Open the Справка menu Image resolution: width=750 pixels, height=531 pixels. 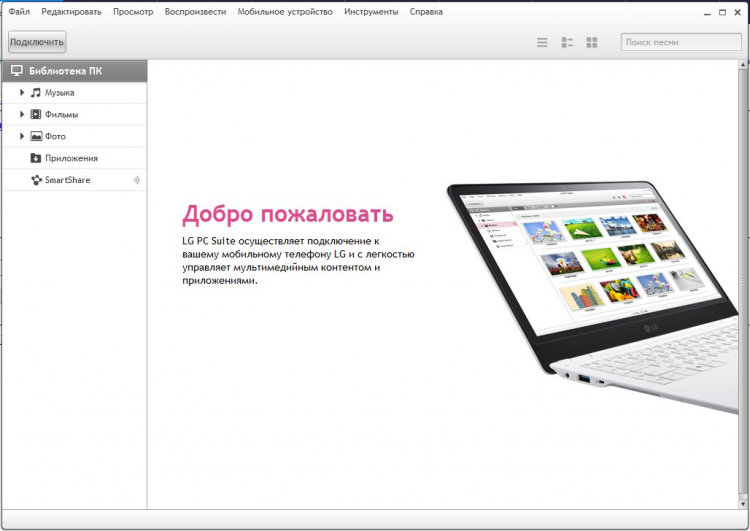(426, 11)
